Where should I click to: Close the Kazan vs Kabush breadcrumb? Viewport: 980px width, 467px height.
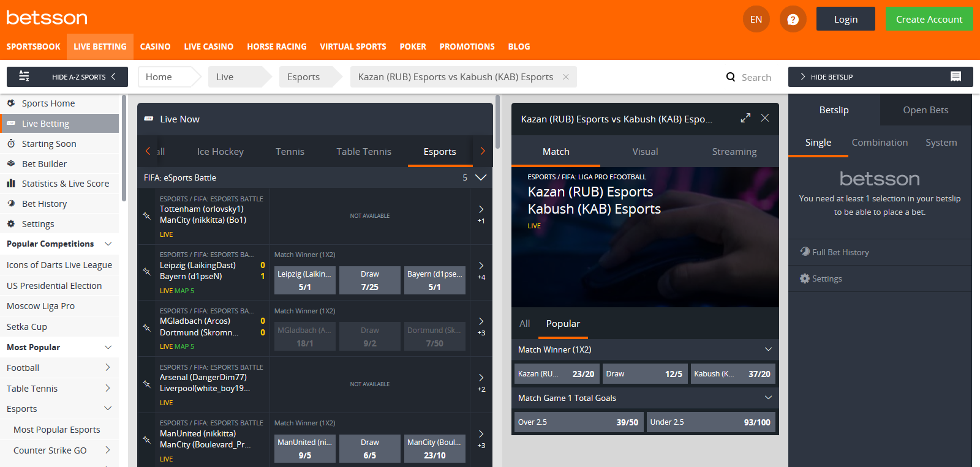point(566,77)
